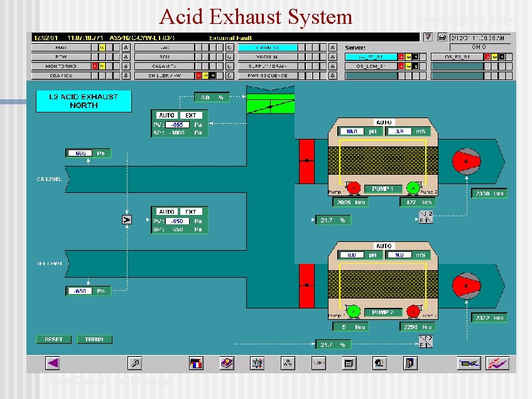Toggle the PUMP 1 selector
The width and height of the screenshot is (532, 399).
pyautogui.click(x=383, y=189)
